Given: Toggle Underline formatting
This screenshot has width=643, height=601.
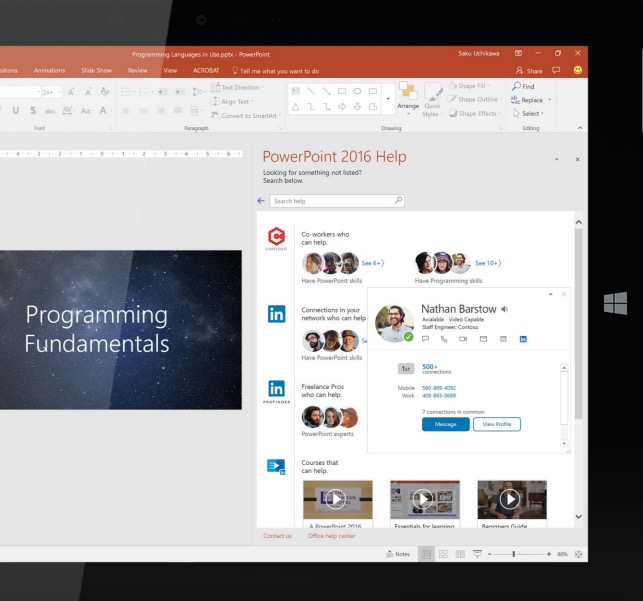Looking at the screenshot, I should 16,110.
